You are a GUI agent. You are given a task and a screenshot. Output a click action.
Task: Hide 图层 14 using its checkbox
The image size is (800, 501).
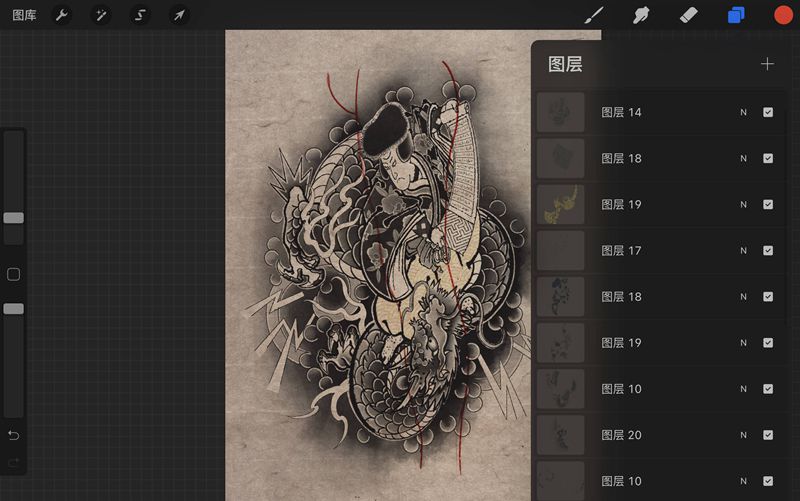(768, 113)
